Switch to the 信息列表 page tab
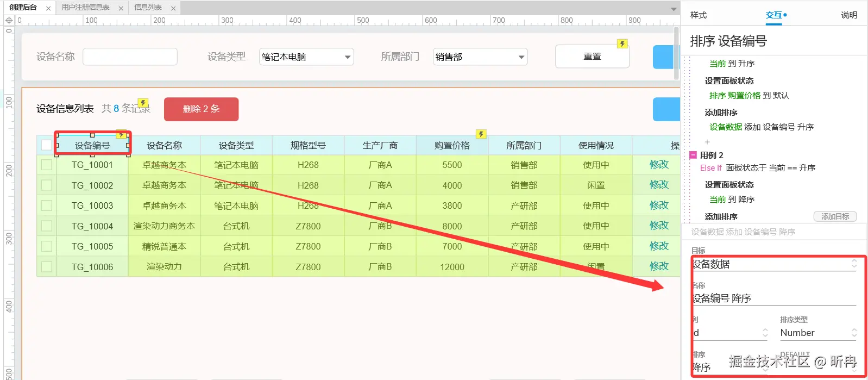The image size is (868, 380). pyautogui.click(x=148, y=8)
